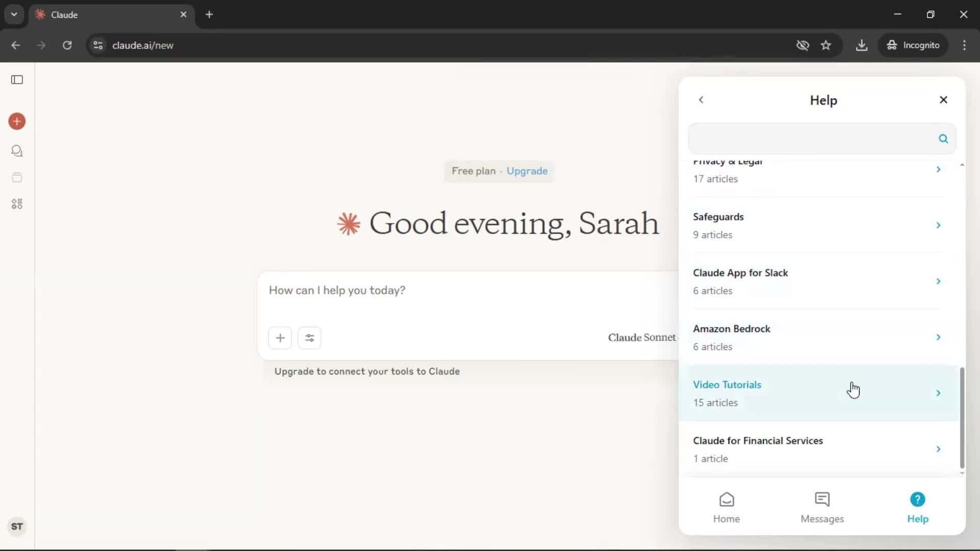Focus the 'How can I help you today?' box
This screenshot has width=980, height=551.
(468, 290)
